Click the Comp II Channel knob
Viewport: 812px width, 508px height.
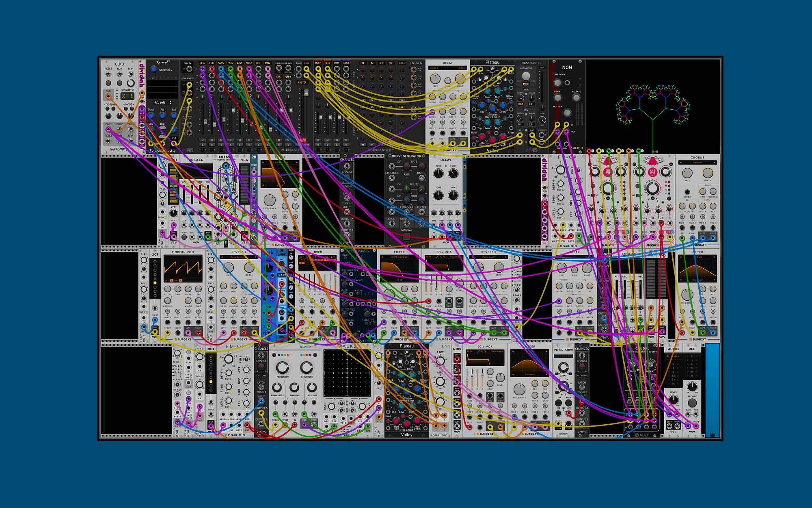[153, 69]
